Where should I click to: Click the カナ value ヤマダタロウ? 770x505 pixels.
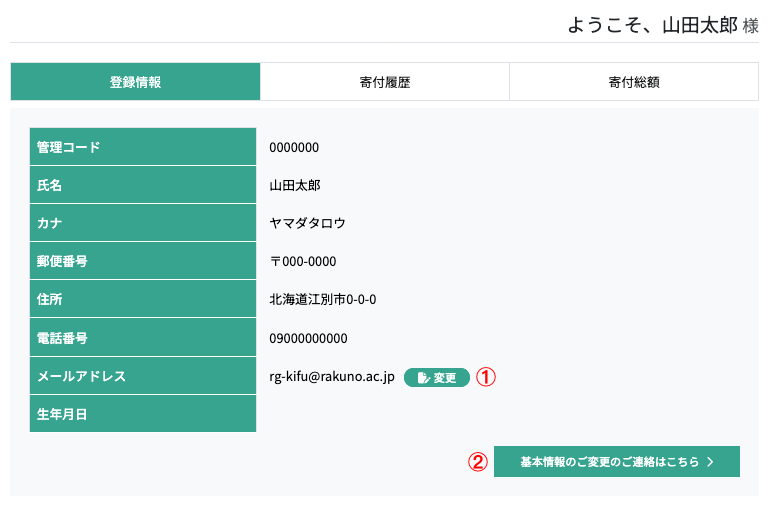[x=307, y=223]
